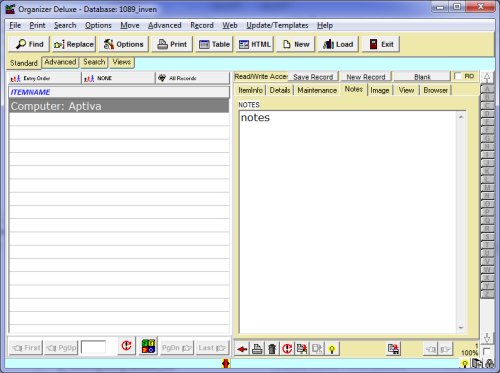This screenshot has width=500, height=373.
Task: Open the Advanced menu
Action: (x=165, y=25)
